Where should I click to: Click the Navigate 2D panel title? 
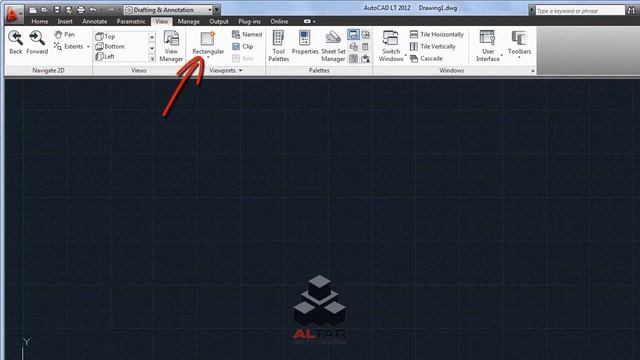[x=48, y=71]
